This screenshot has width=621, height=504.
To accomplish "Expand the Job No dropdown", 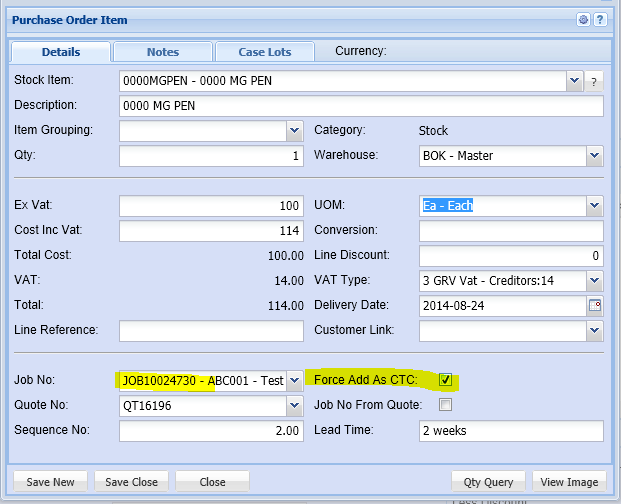I will [x=294, y=380].
